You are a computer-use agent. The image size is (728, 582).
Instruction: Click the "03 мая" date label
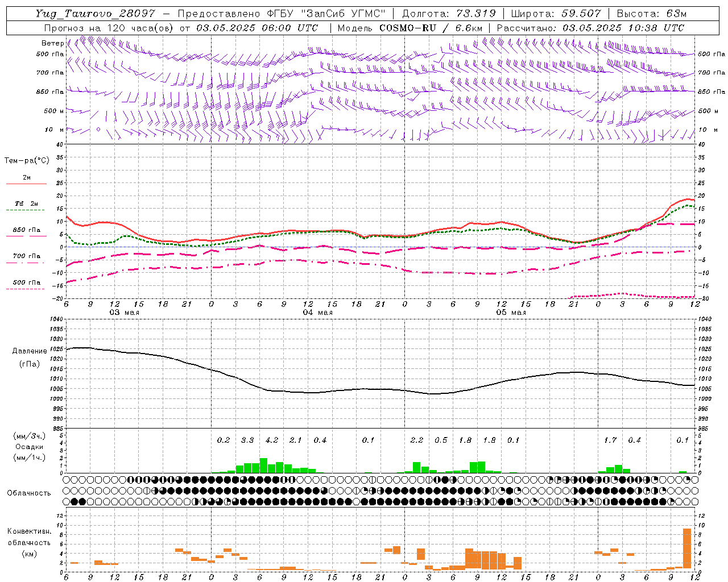(124, 313)
